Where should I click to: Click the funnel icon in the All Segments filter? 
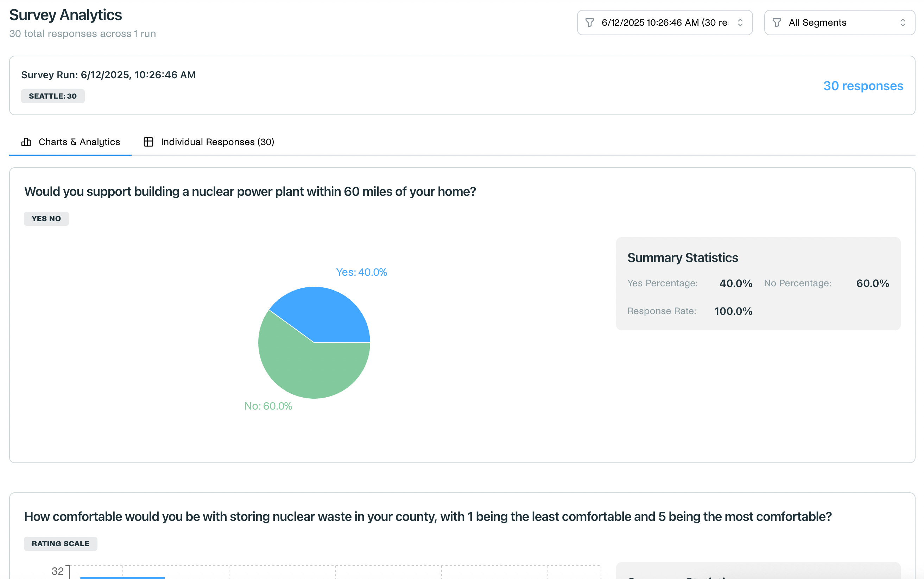777,23
